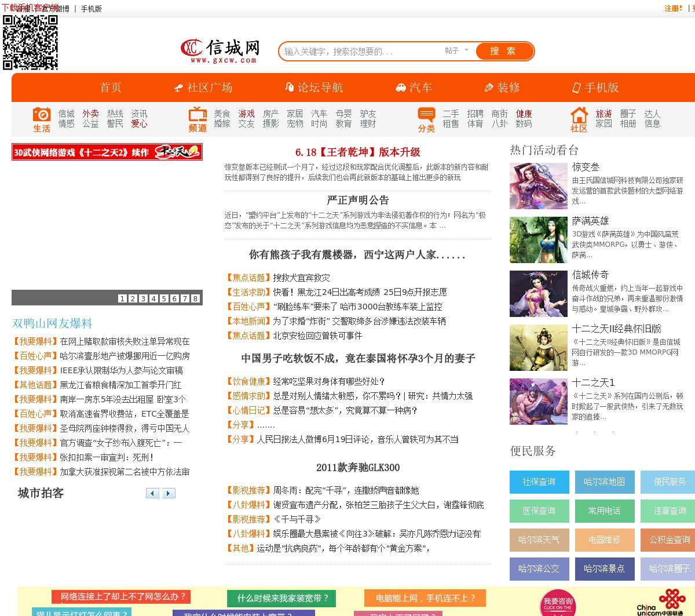Open the 汽车 navigation tab
This screenshot has height=616, width=695.
click(414, 88)
